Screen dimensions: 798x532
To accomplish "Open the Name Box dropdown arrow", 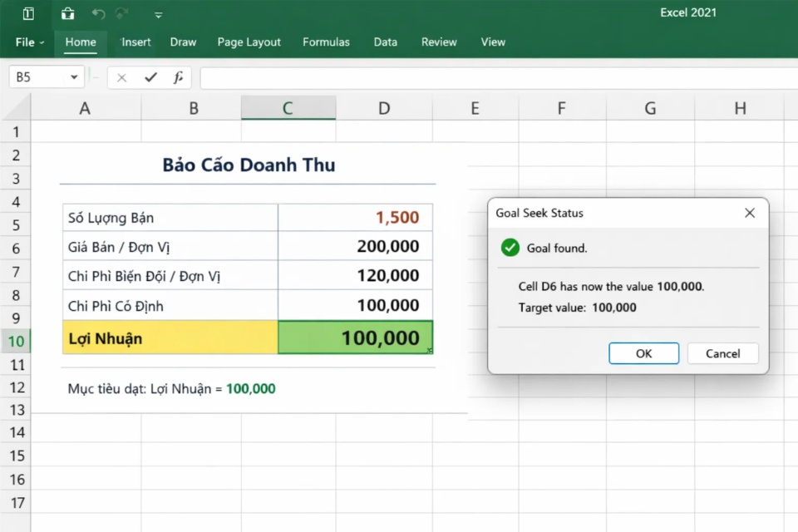I will coord(75,76).
